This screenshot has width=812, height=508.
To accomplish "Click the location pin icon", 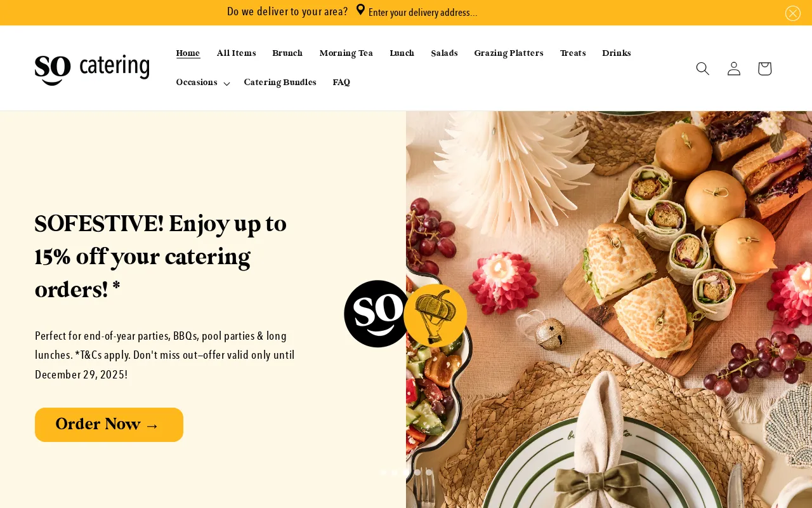I will (360, 10).
